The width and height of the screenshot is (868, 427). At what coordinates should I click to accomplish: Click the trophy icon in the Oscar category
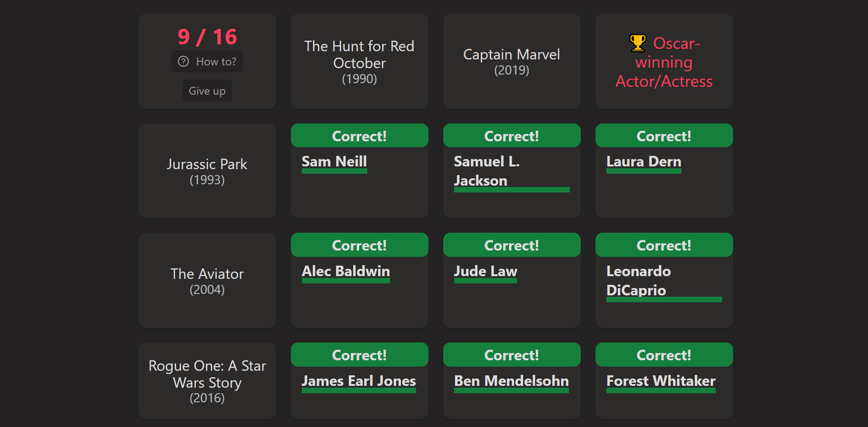pyautogui.click(x=638, y=43)
